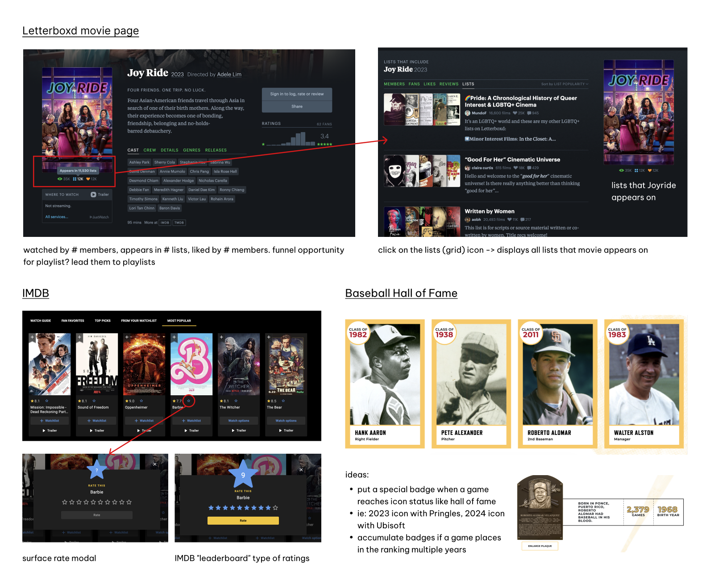Click the eye watched icon under the left Joy Ride poster

pos(60,179)
